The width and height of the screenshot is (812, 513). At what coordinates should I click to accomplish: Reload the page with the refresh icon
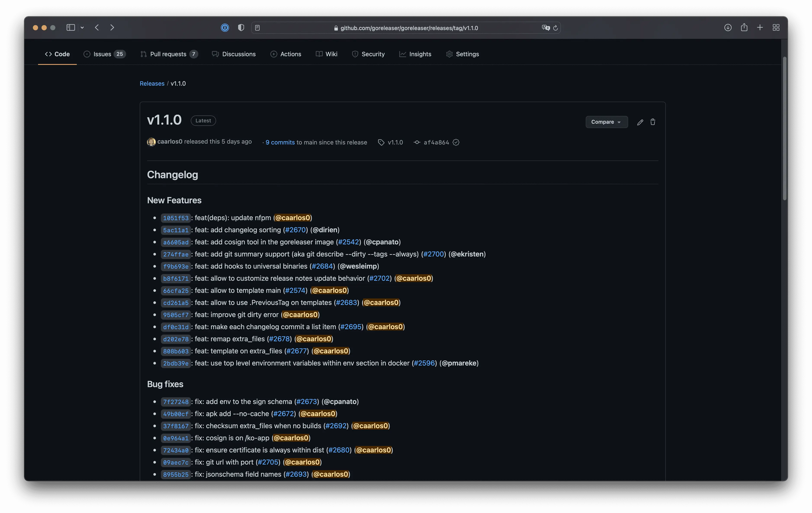pyautogui.click(x=555, y=28)
